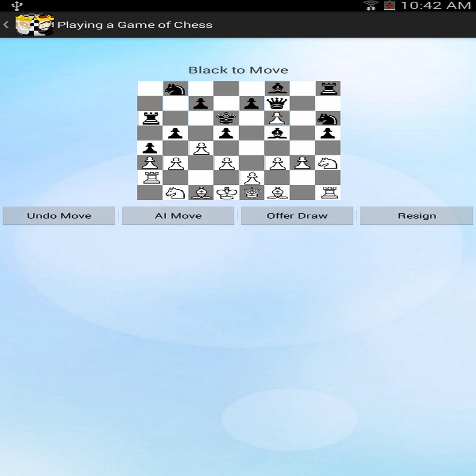Click the white king on the bottom row
Image resolution: width=476 pixels, height=476 pixels.
pos(226,193)
